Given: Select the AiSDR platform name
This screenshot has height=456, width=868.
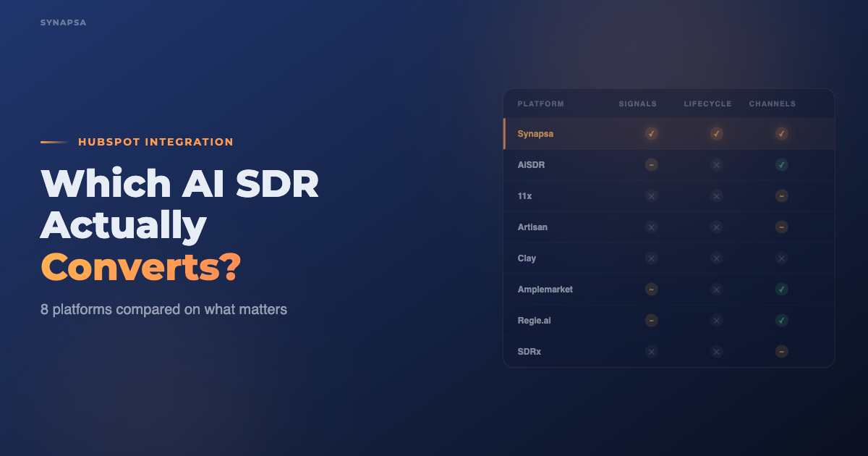Looking at the screenshot, I should pos(532,165).
